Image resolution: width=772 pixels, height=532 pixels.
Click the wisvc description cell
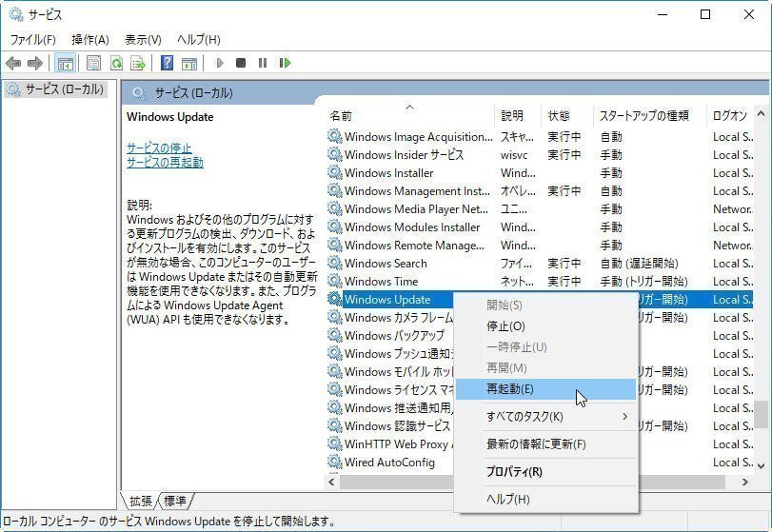pos(514,155)
